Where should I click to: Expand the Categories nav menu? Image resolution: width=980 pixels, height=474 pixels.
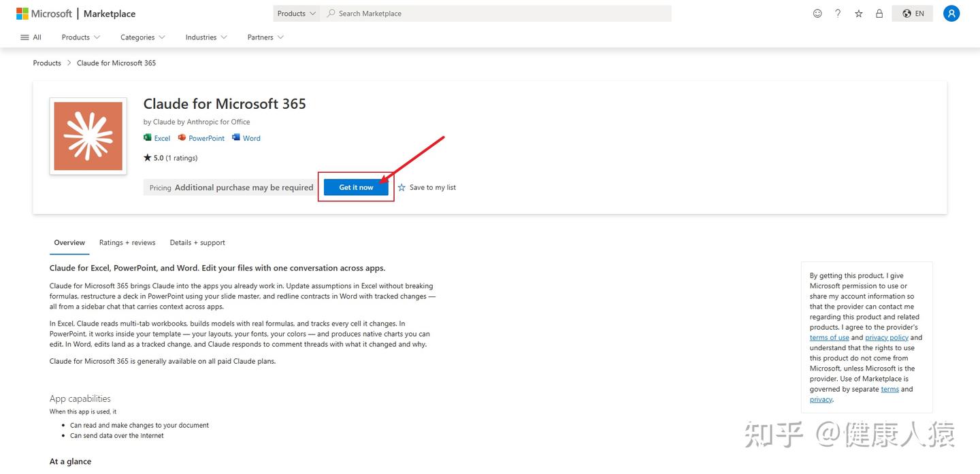(143, 37)
